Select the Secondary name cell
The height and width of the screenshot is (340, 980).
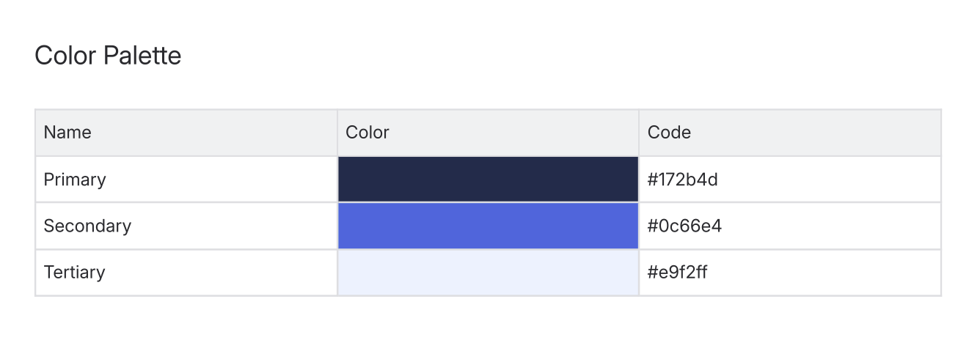(x=87, y=226)
